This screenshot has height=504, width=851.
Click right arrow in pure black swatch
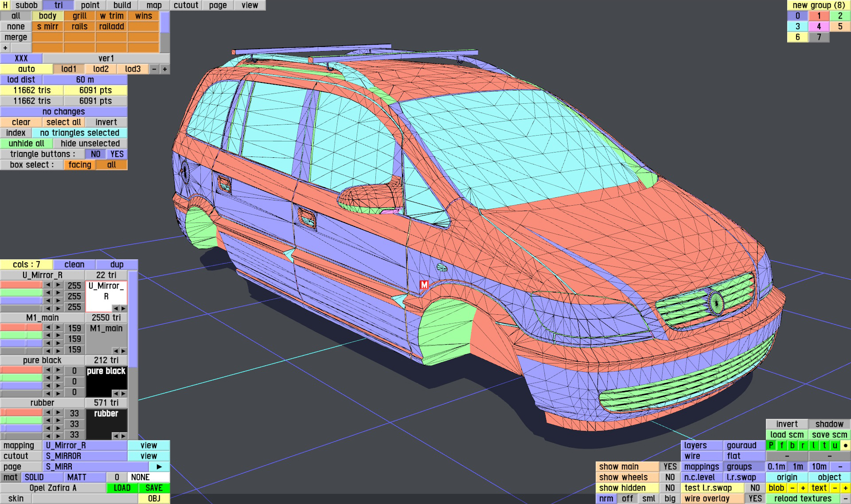click(x=124, y=393)
